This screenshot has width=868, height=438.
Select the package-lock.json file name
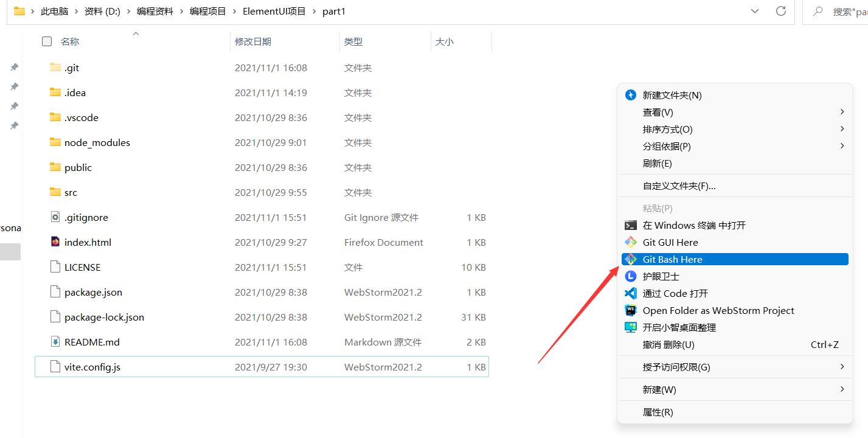[x=104, y=317]
